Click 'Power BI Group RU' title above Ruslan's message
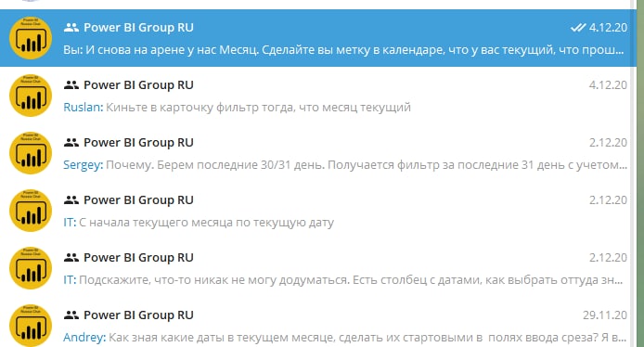 (138, 85)
